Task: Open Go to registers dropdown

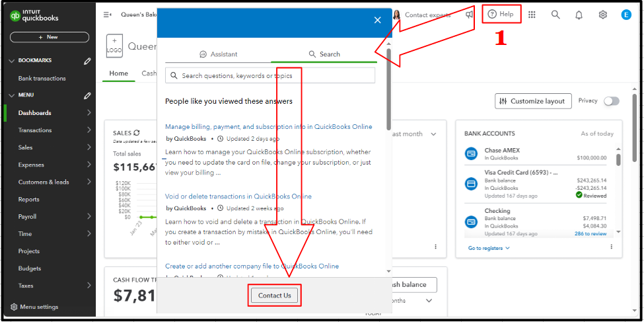Action: point(489,248)
